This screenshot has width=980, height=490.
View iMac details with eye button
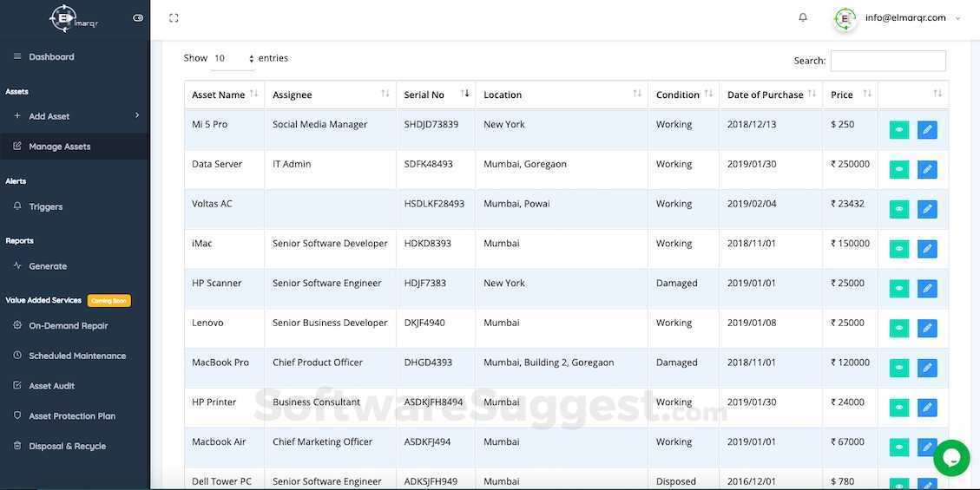click(x=898, y=248)
